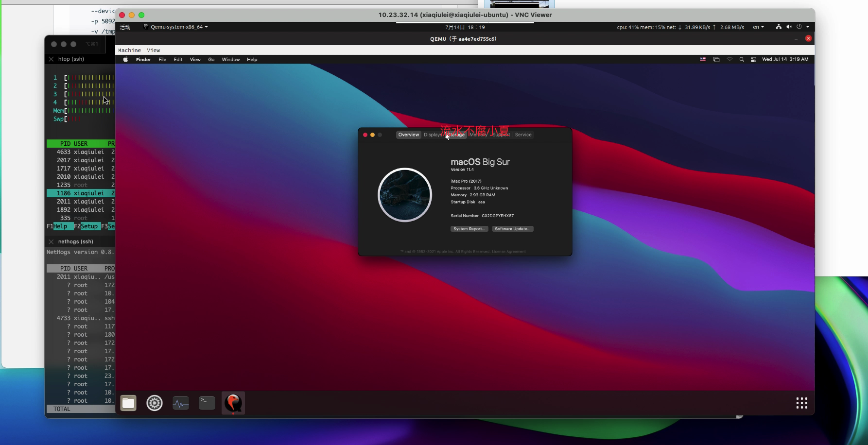
Task: Select the htop (ssh) tab label
Action: pos(71,59)
